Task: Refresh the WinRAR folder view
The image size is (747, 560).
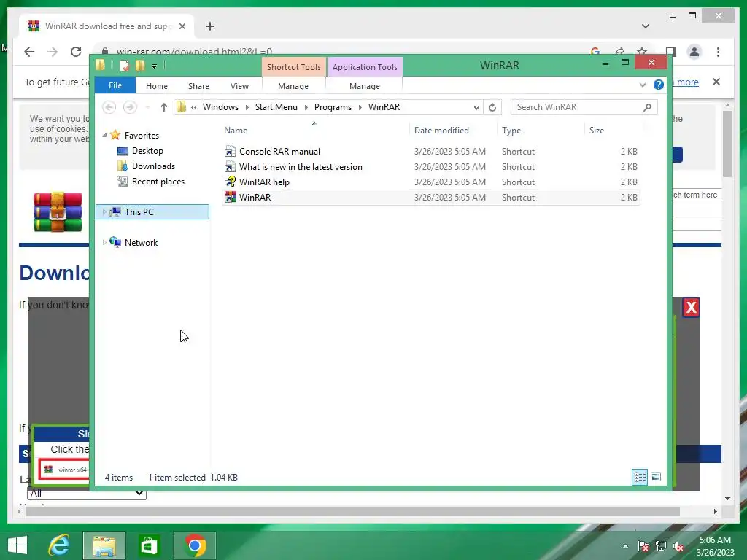Action: (x=492, y=108)
